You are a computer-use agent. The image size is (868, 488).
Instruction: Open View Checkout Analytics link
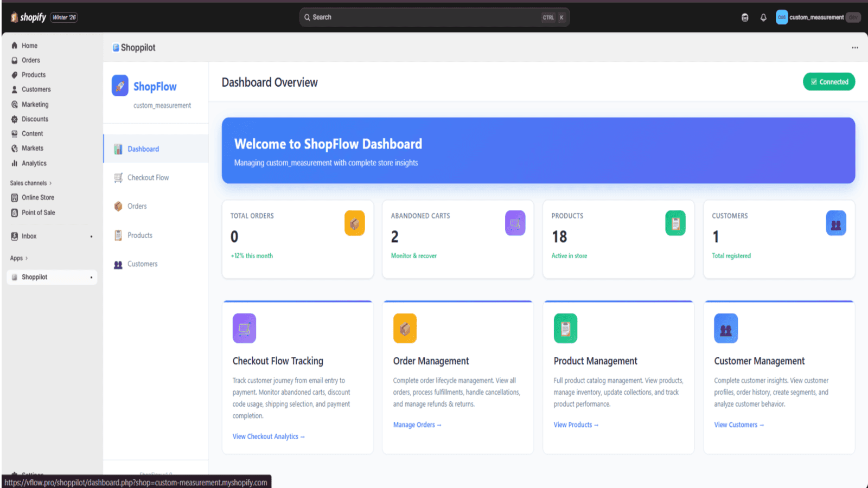tap(269, 436)
